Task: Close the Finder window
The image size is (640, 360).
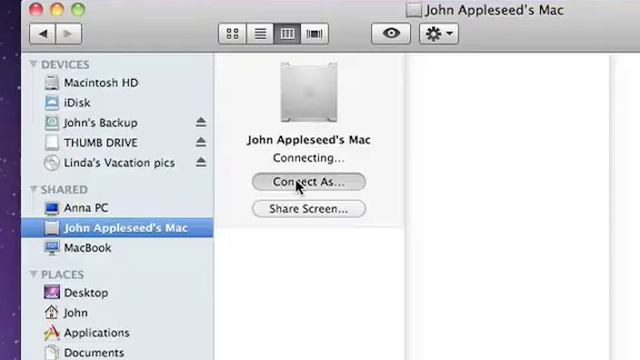Action: pyautogui.click(x=36, y=9)
